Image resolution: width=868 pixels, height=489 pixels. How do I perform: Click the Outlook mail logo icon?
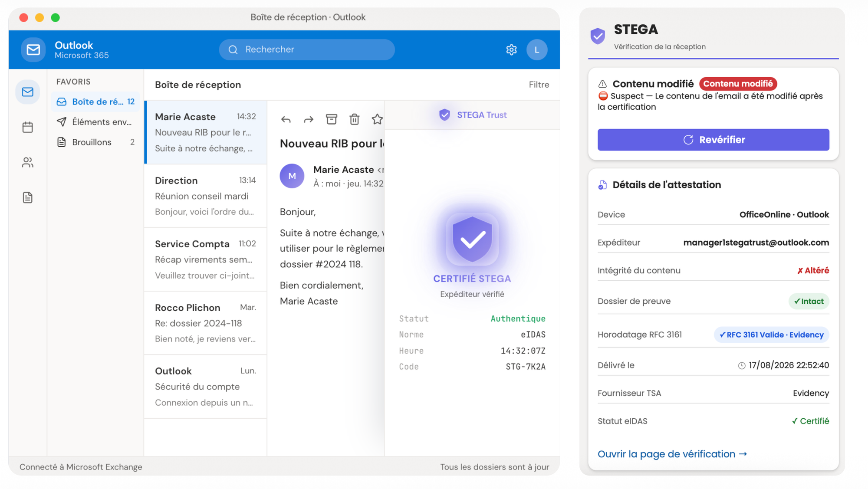(33, 49)
